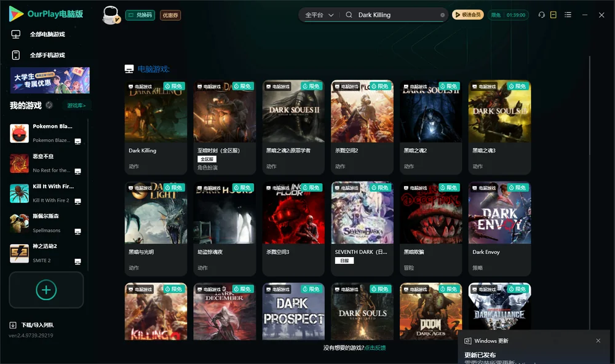The image size is (615, 364).
Task: Open the DOOM The Dark Ages card
Action: 430,312
